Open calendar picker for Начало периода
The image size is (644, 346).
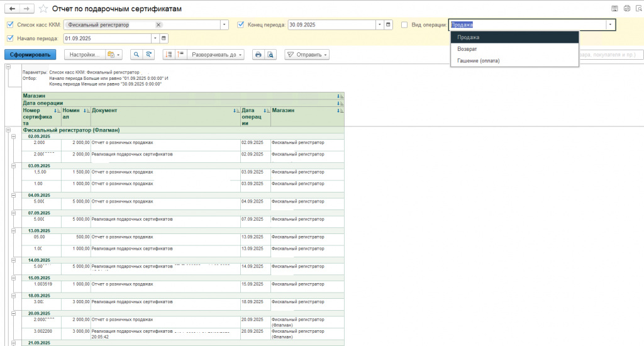click(164, 38)
